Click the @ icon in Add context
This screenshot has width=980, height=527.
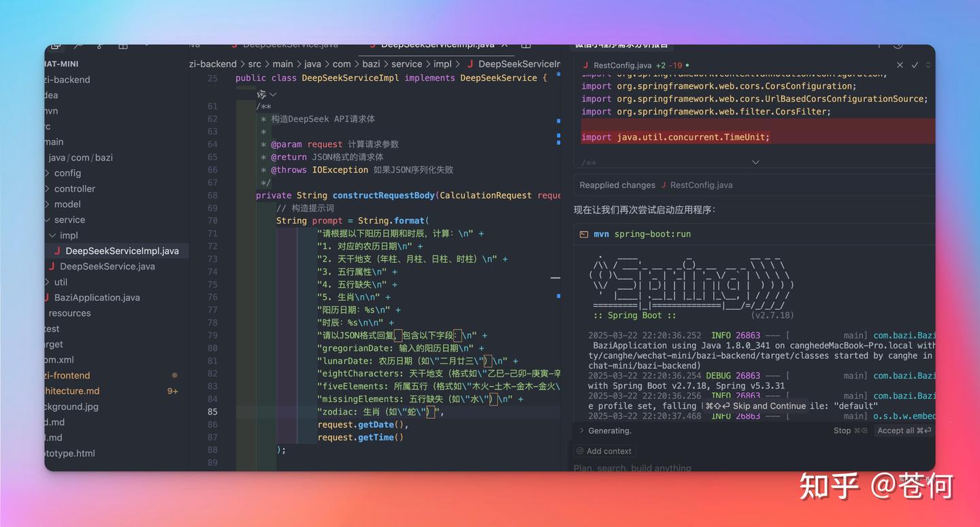[580, 451]
